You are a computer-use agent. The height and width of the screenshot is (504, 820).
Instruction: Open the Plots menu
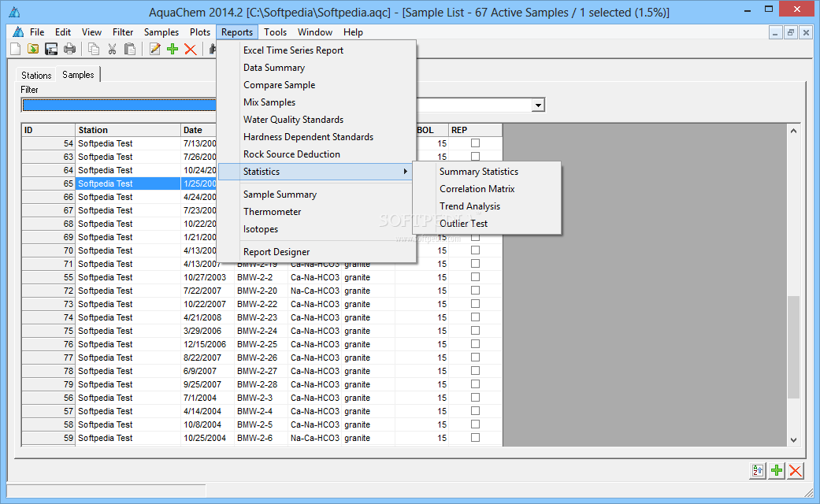pyautogui.click(x=200, y=31)
